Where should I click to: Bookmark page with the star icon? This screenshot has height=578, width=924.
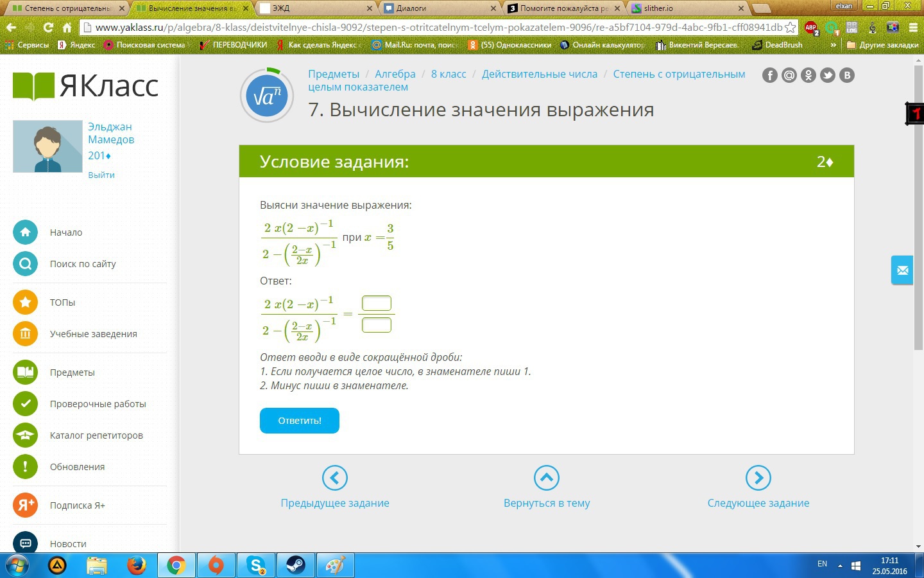pos(791,28)
